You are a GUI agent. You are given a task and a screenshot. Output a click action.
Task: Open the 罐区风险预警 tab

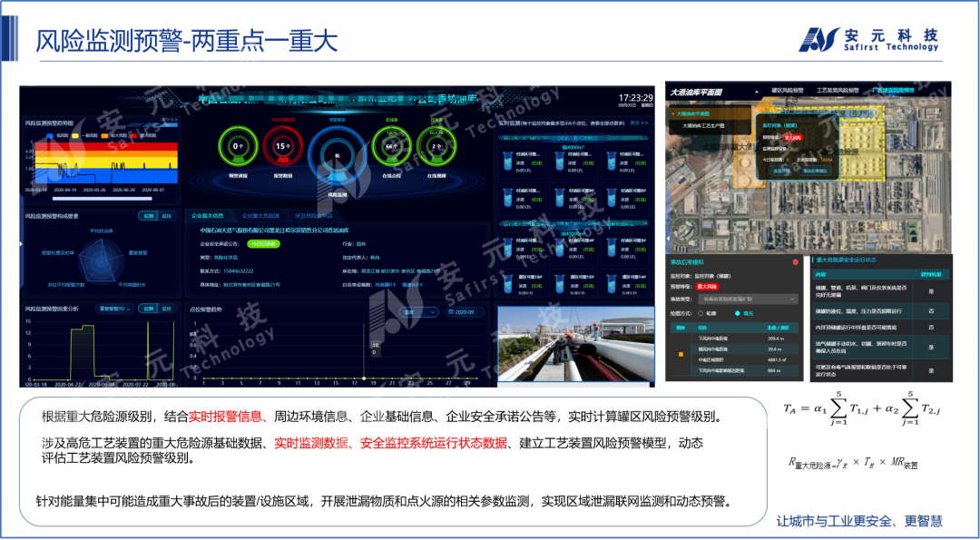coord(789,91)
